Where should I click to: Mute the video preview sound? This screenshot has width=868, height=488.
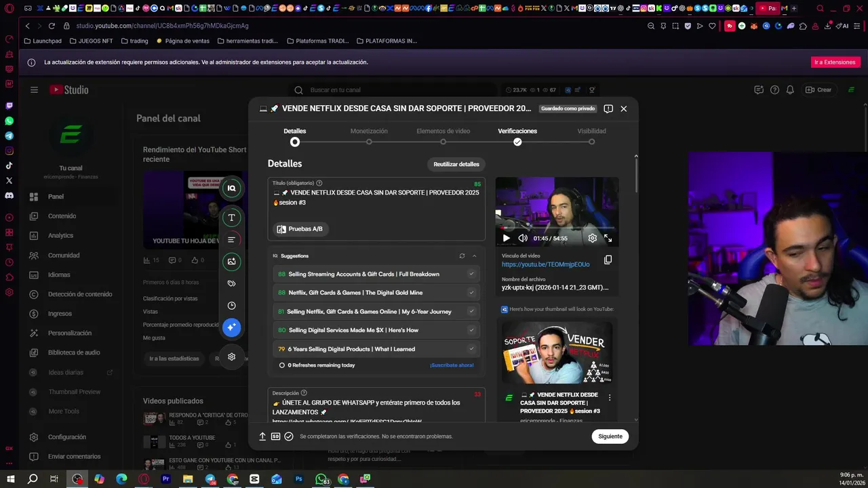point(523,238)
